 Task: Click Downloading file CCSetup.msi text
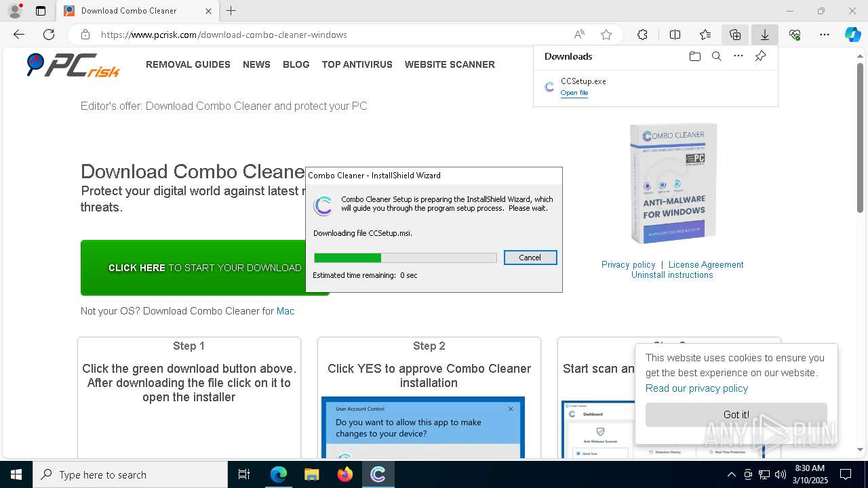click(x=363, y=233)
